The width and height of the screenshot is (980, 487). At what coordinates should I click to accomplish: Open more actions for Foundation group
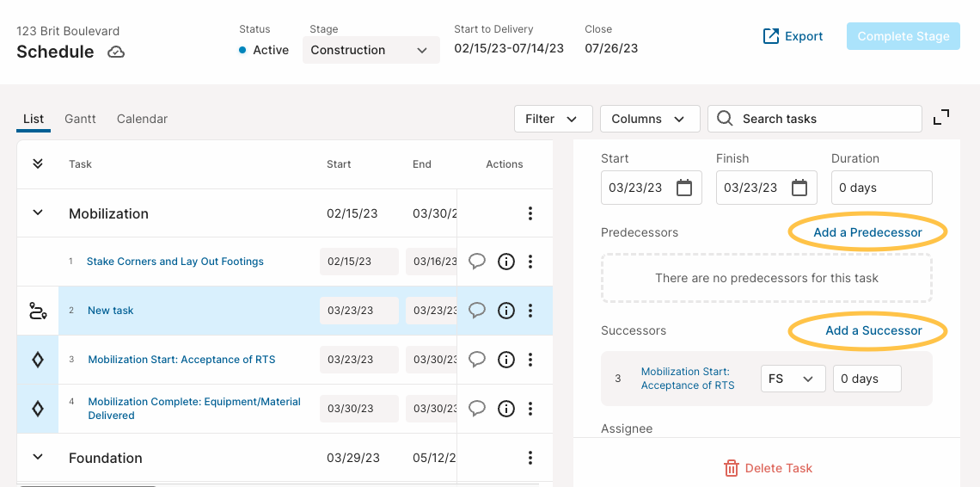coord(530,458)
